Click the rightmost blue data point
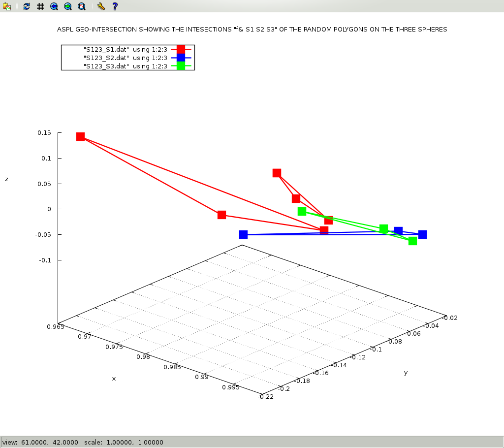 tap(422, 234)
